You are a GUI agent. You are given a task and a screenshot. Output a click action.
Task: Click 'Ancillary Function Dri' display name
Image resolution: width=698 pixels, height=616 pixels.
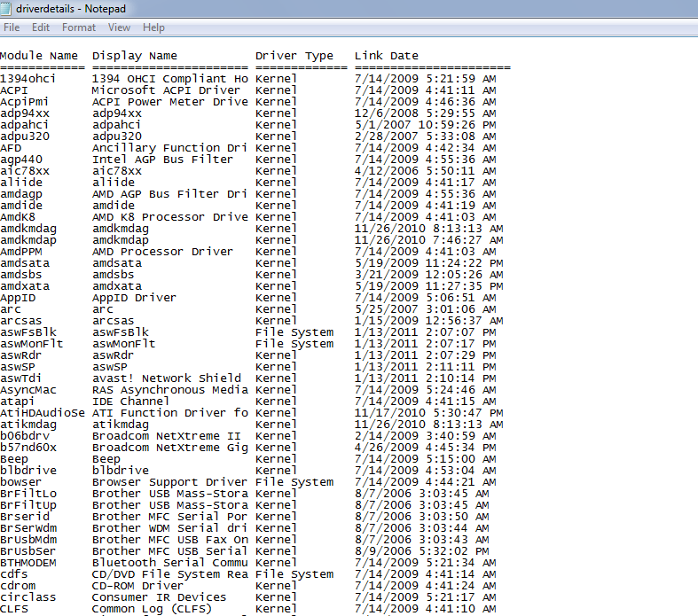click(x=169, y=148)
